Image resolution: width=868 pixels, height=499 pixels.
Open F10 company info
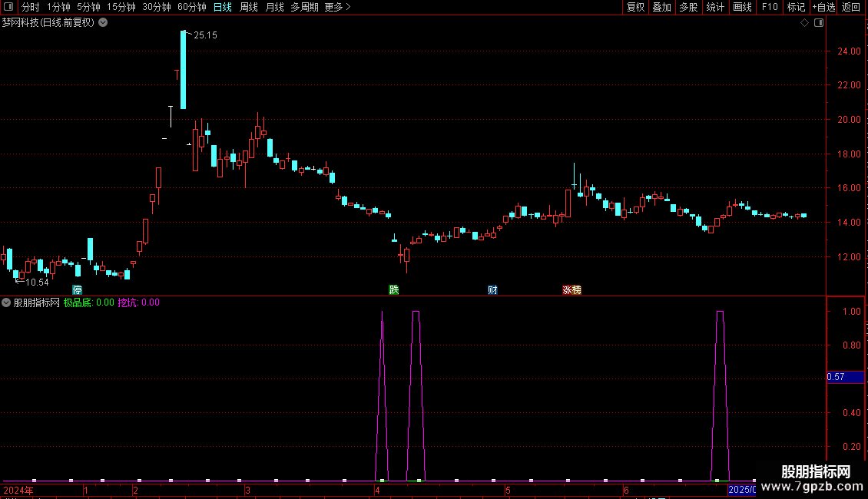(770, 7)
